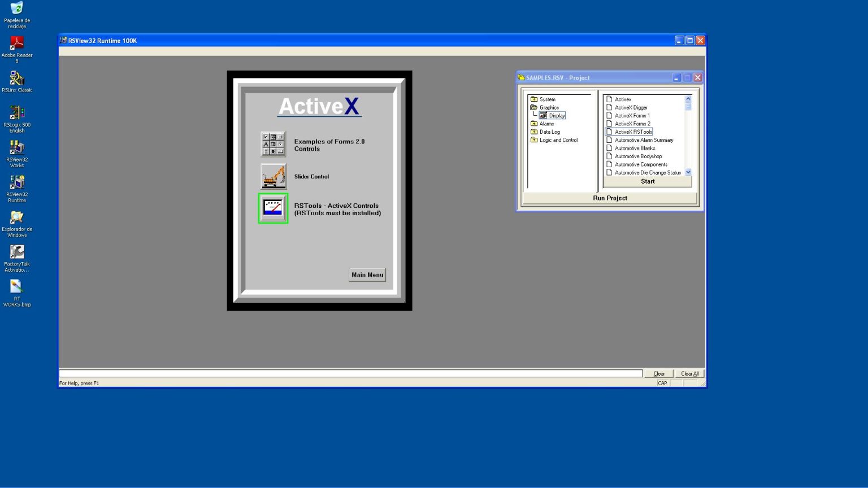Image resolution: width=868 pixels, height=488 pixels.
Task: Expand the Data Log folder
Action: (x=535, y=132)
